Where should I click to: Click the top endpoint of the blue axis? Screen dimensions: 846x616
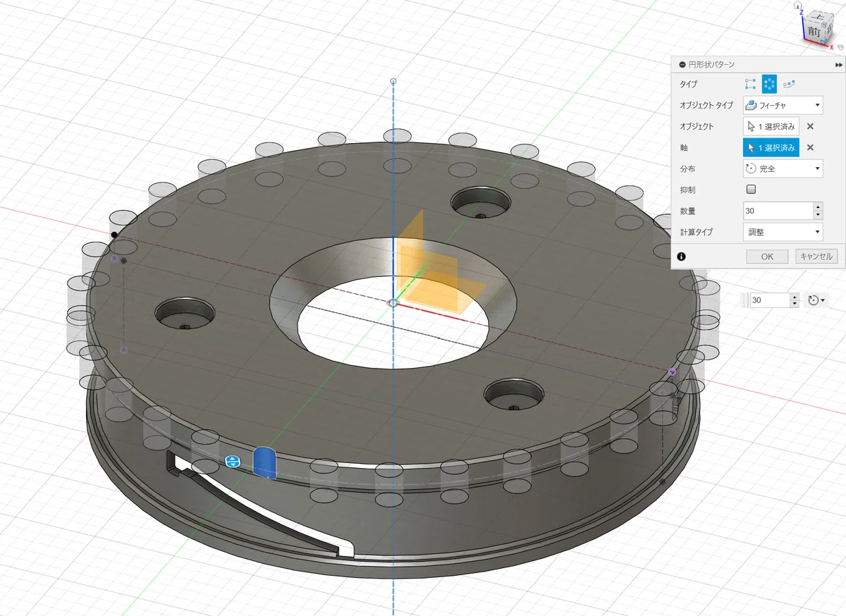[x=393, y=81]
